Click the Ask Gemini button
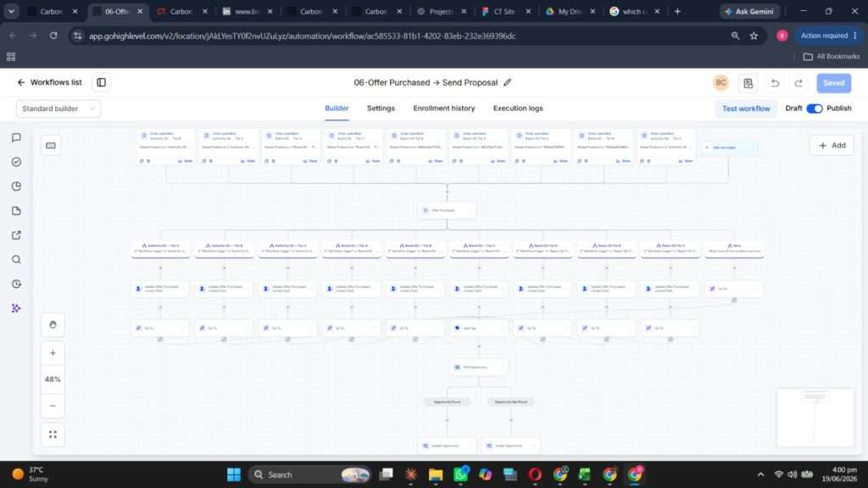 [x=749, y=11]
